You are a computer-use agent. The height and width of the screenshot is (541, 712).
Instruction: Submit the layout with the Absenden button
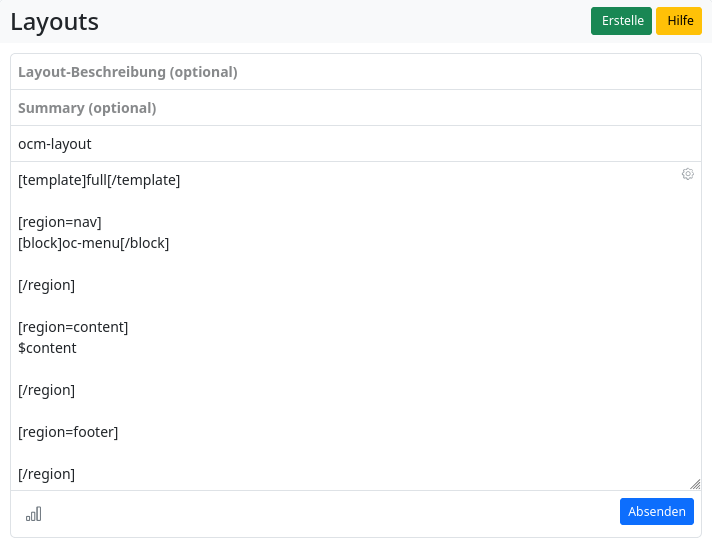[x=656, y=511]
